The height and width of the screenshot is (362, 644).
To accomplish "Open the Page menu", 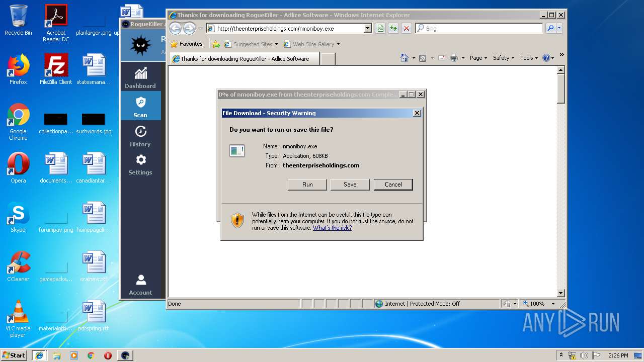I will click(478, 58).
